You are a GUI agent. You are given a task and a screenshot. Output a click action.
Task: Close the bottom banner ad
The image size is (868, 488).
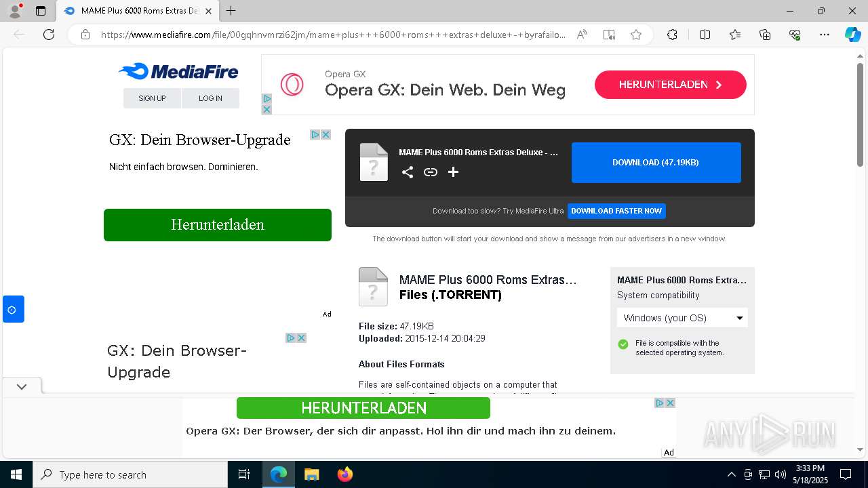[670, 403]
